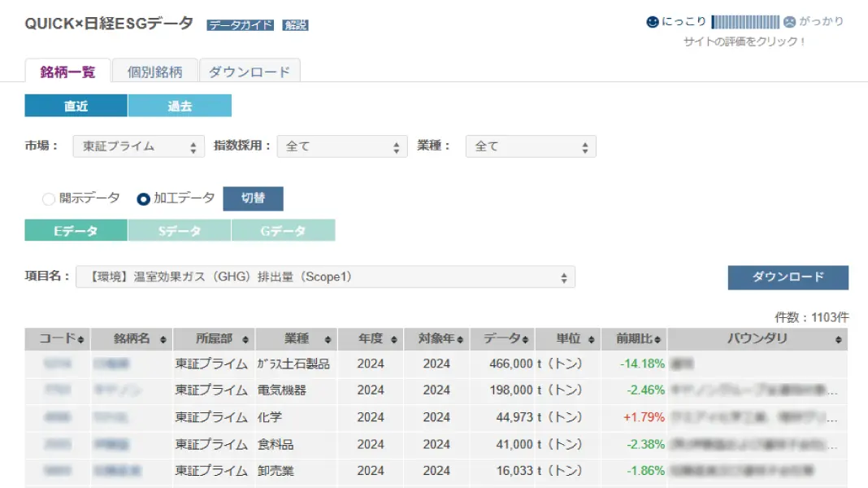The height and width of the screenshot is (488, 868).
Task: Click the 件数：1103件 count text
Action: tap(812, 317)
